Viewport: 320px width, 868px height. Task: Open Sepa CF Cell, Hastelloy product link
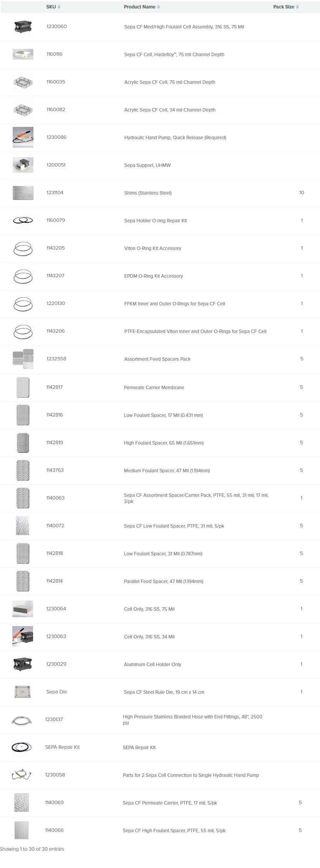(174, 55)
